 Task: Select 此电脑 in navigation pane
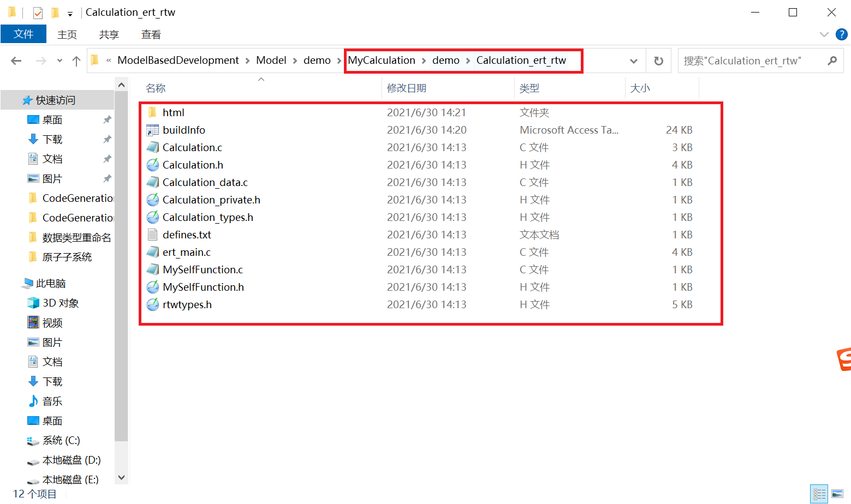44,283
